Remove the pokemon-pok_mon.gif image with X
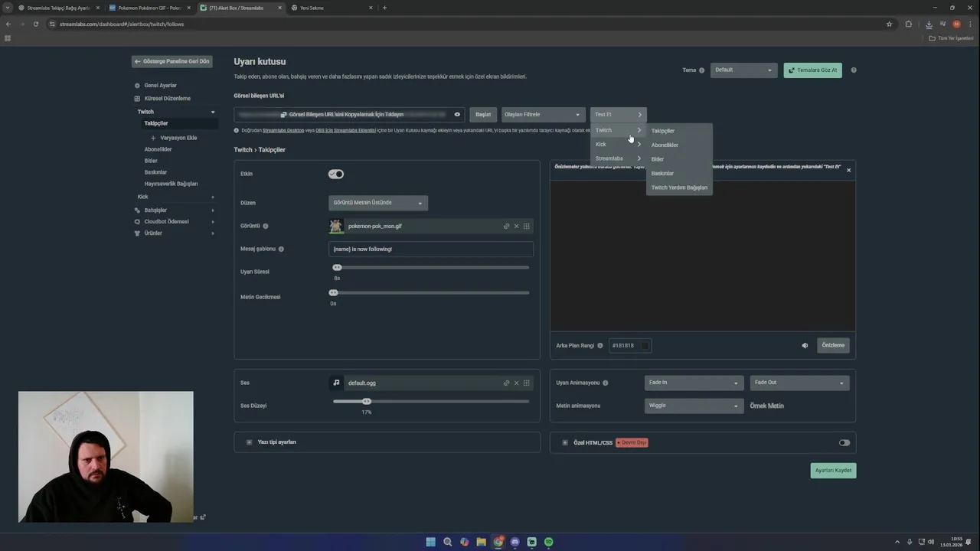Image resolution: width=980 pixels, height=551 pixels. pos(516,227)
